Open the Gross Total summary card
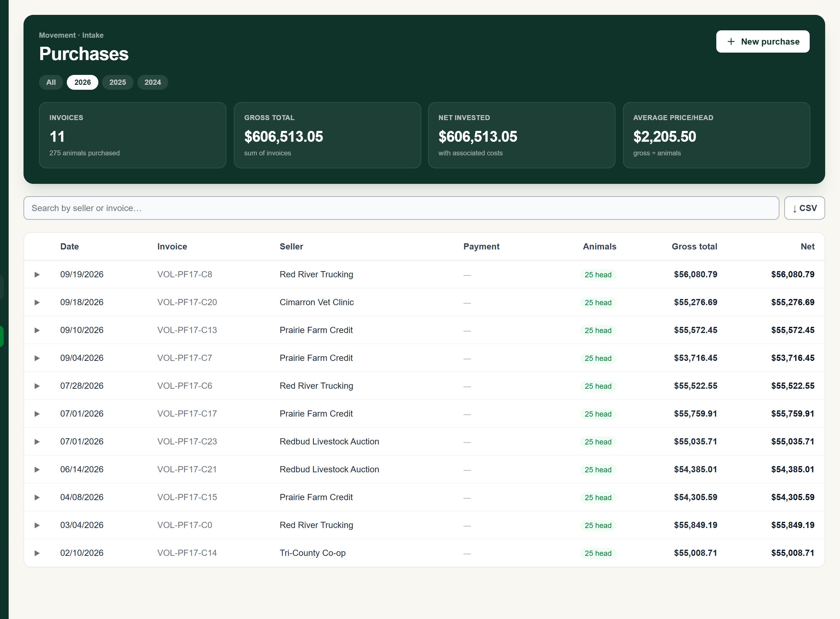Viewport: 840px width, 619px height. click(x=327, y=135)
